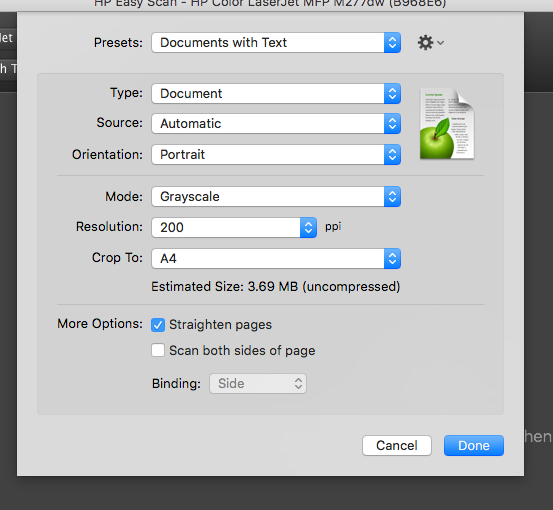Click the blue Done button
The image size is (553, 510).
(x=474, y=445)
